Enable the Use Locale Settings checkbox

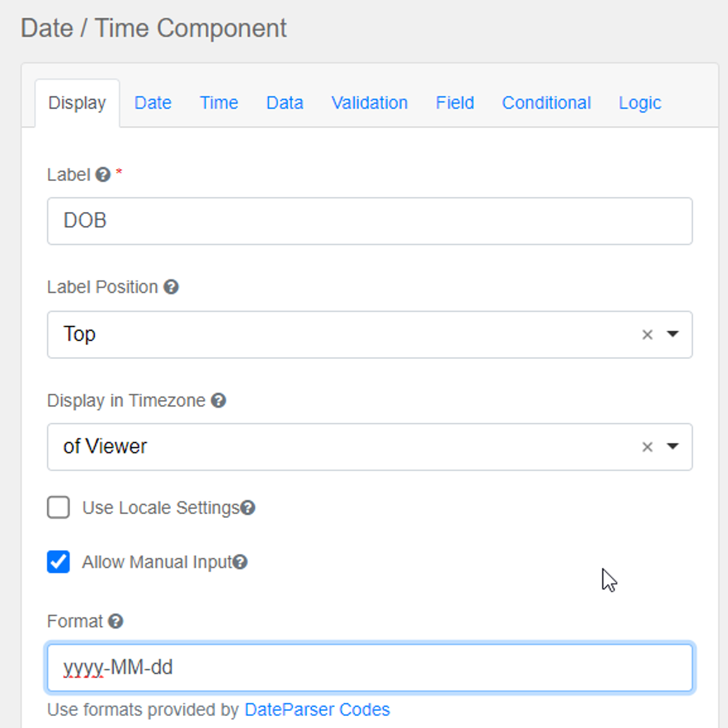coord(58,508)
